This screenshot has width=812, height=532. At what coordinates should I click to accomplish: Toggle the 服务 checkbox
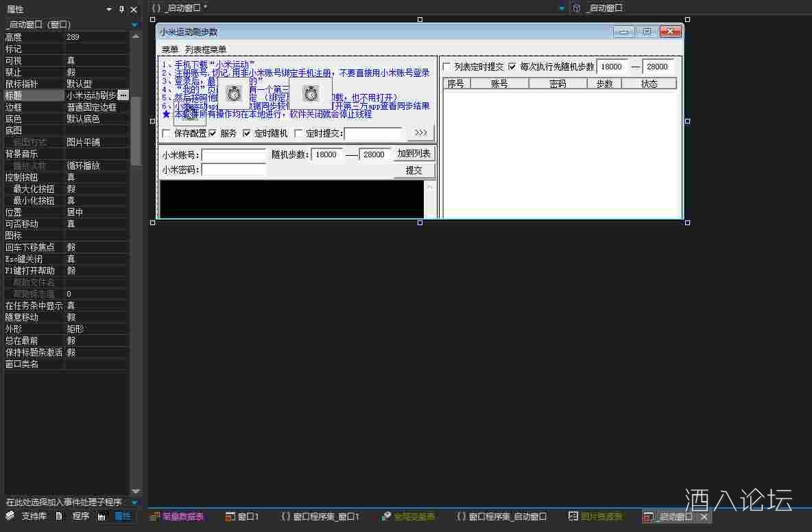point(213,133)
